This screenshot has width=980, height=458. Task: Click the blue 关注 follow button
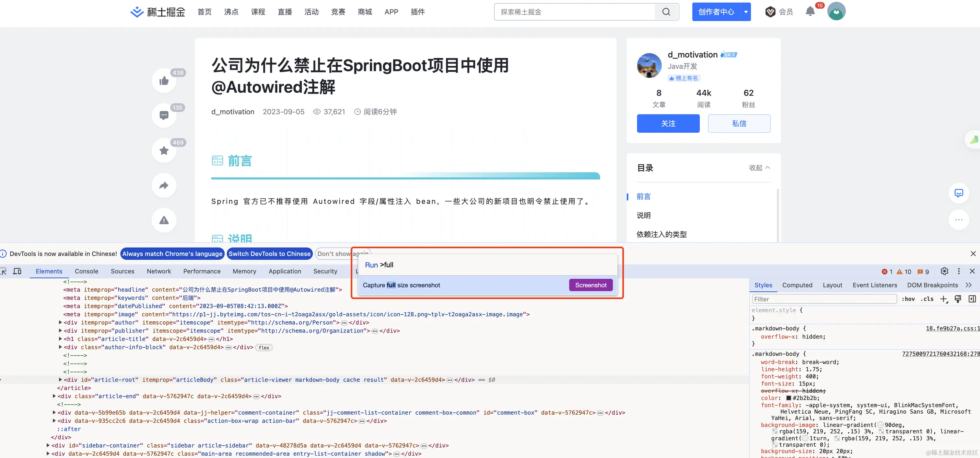click(x=668, y=124)
